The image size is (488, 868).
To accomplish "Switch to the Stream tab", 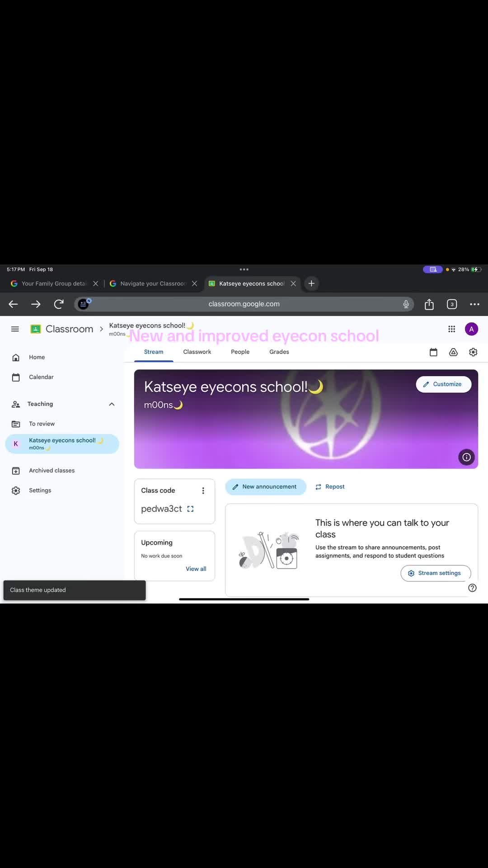I will 154,352.
